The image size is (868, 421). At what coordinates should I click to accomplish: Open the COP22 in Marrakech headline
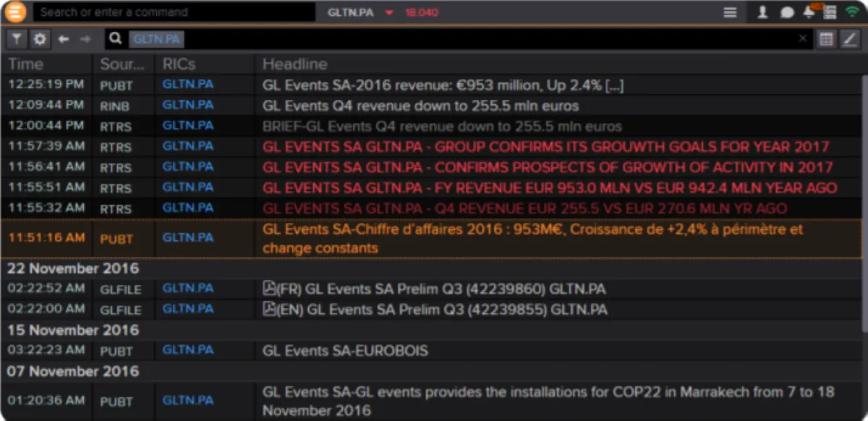tap(548, 401)
